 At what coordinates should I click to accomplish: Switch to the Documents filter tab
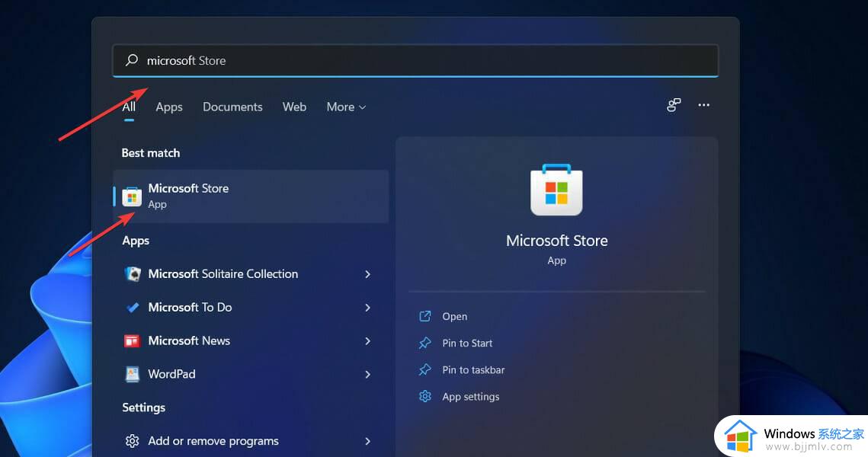pyautogui.click(x=232, y=107)
